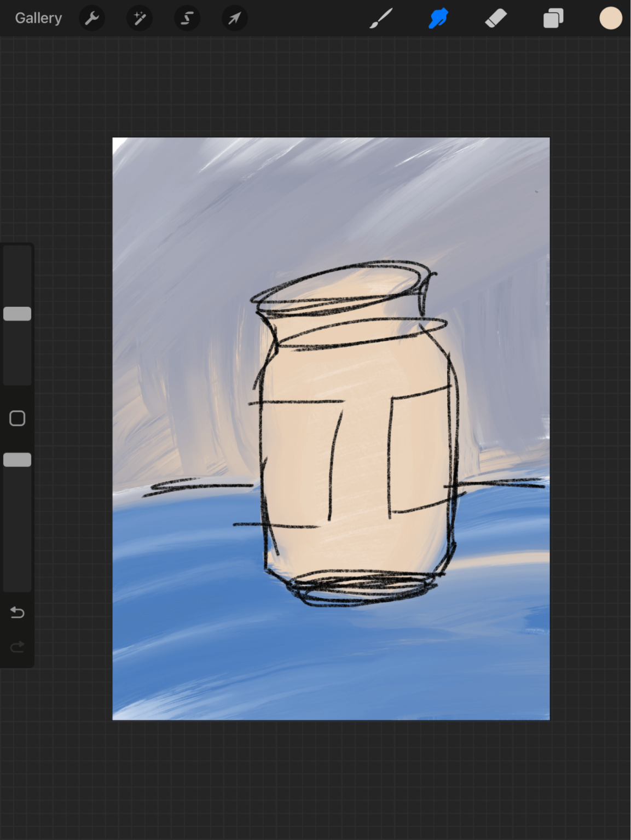Screen dimensions: 631x840
Task: Tap the Redo arrow
Action: (17, 646)
